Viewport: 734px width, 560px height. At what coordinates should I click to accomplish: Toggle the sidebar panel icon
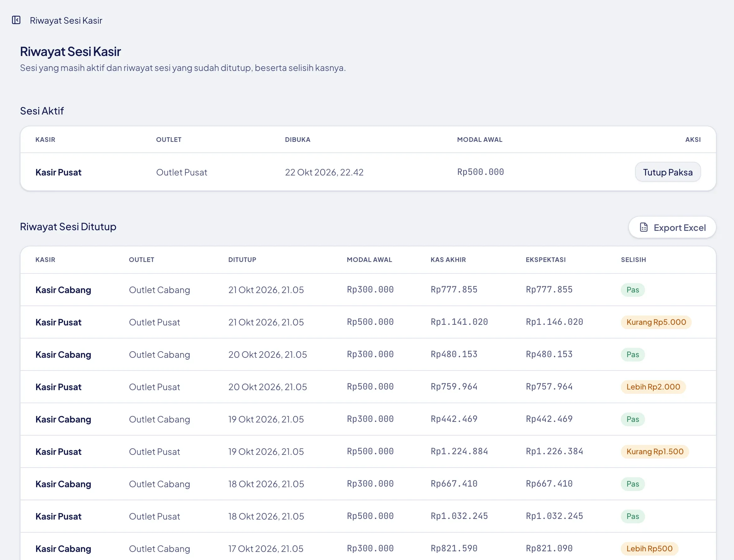(x=16, y=20)
